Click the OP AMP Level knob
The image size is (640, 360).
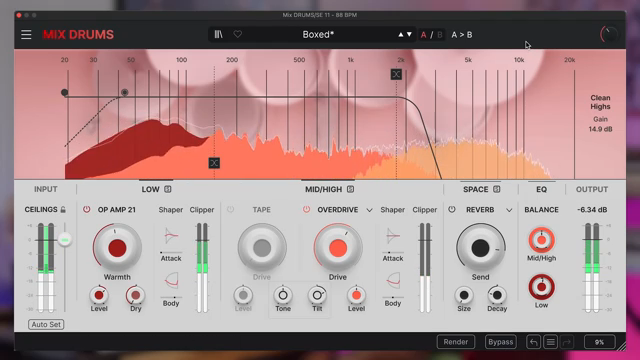pos(99,295)
